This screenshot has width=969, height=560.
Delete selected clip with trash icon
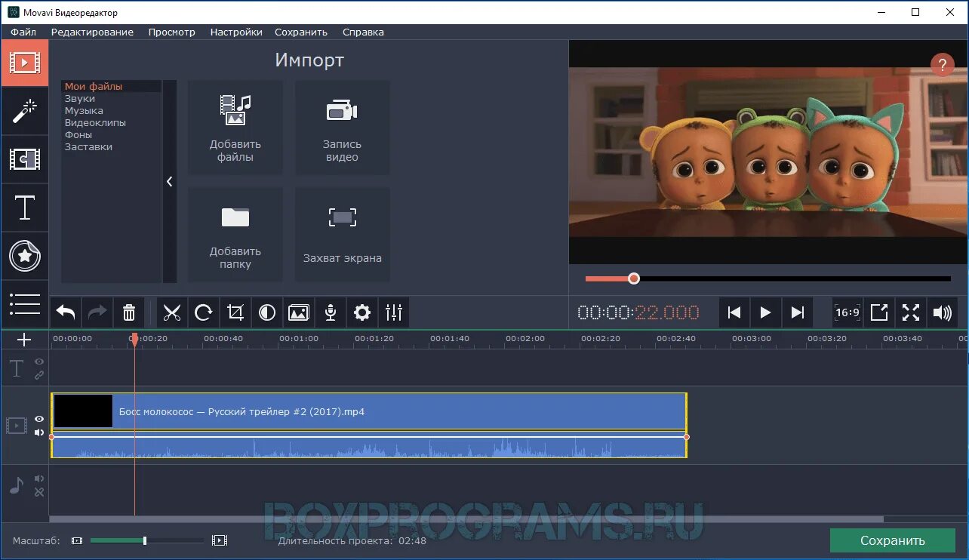129,312
